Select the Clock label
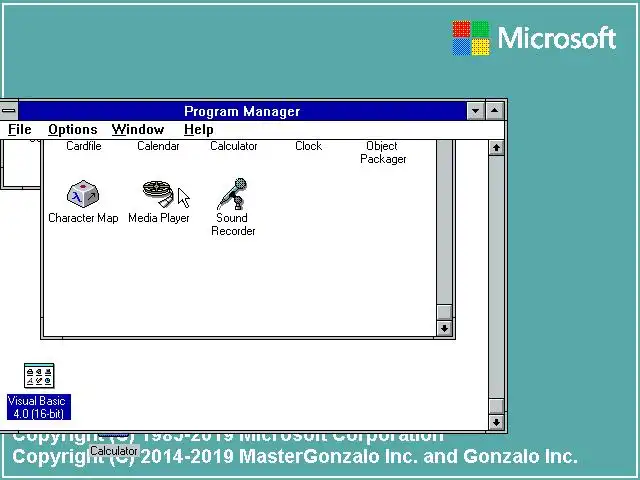The image size is (640, 480). tap(309, 146)
